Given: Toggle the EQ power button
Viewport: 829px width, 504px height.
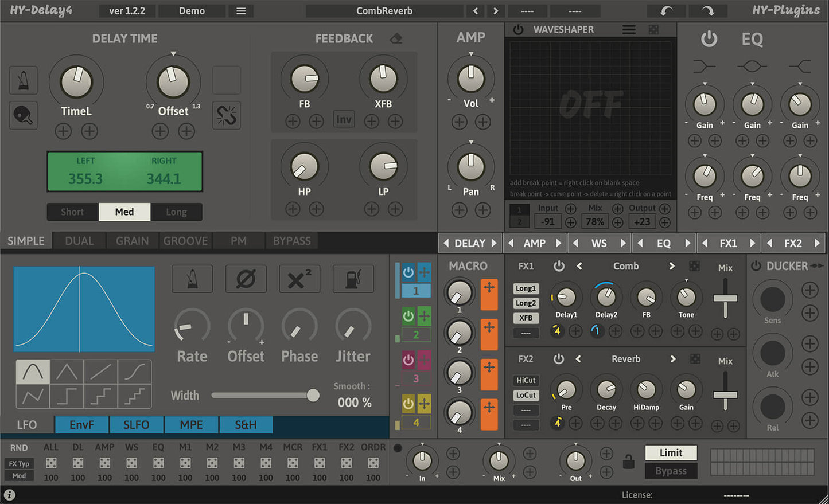Looking at the screenshot, I should pyautogui.click(x=709, y=39).
